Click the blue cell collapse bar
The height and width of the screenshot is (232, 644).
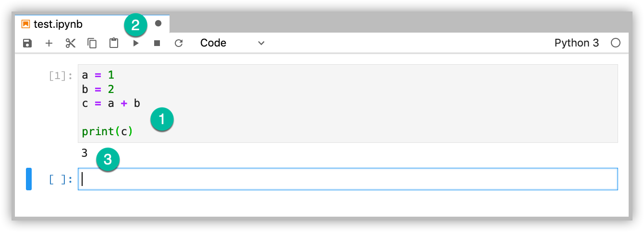29,179
